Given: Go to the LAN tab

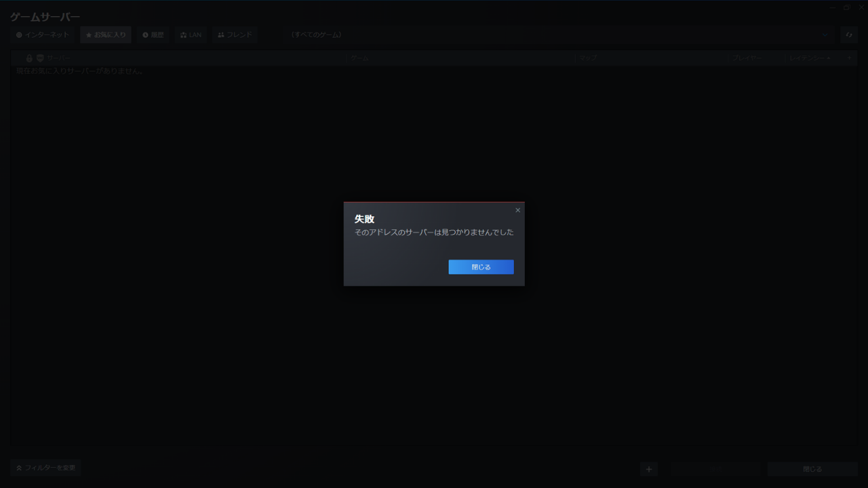Looking at the screenshot, I should click(191, 35).
